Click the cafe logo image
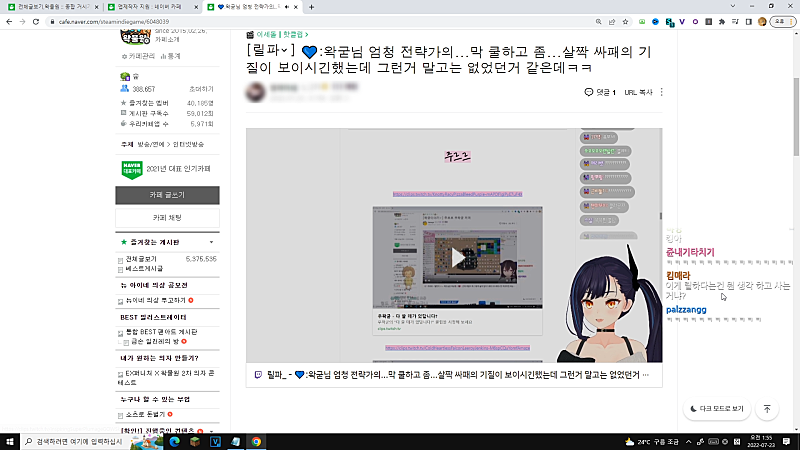Image resolution: width=800 pixels, height=450 pixels. pos(135,37)
